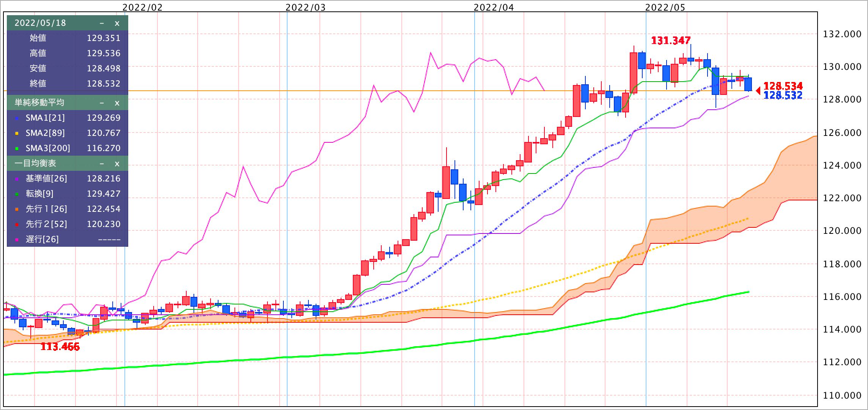Click the 132.000 price axis label

[842, 34]
